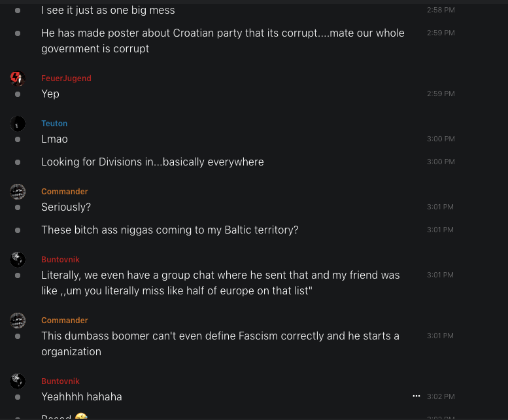Click FeuerJugend's avatar picture

click(18, 79)
